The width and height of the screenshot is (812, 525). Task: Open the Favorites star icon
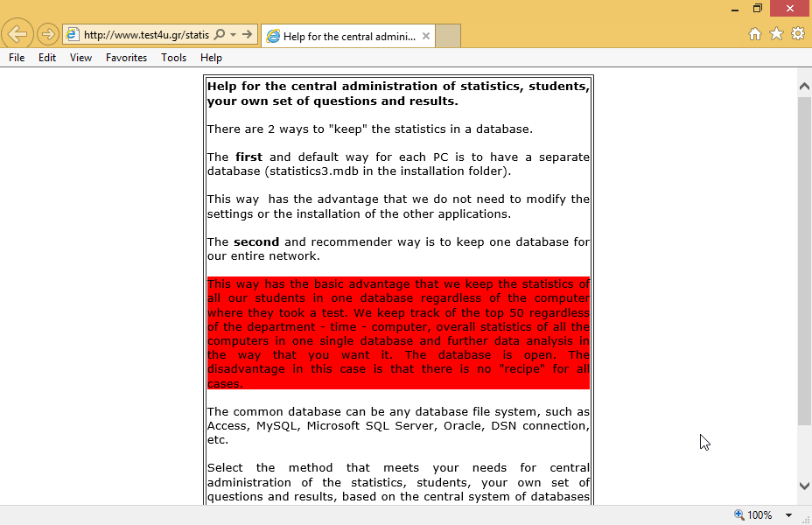(x=776, y=34)
